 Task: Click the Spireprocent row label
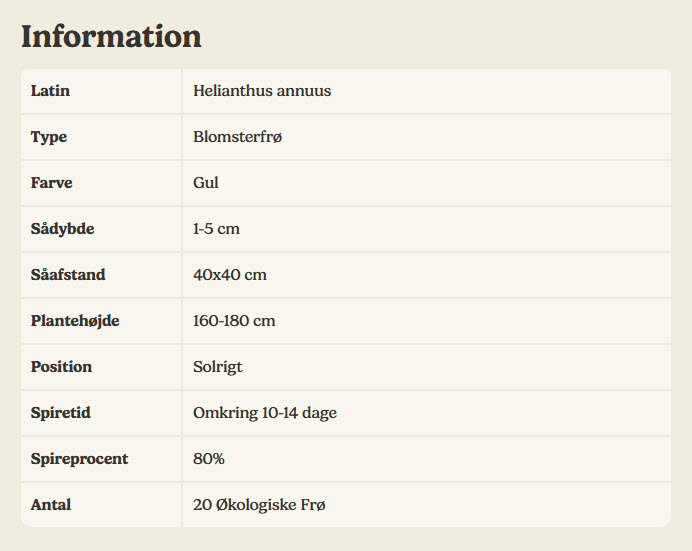79,459
